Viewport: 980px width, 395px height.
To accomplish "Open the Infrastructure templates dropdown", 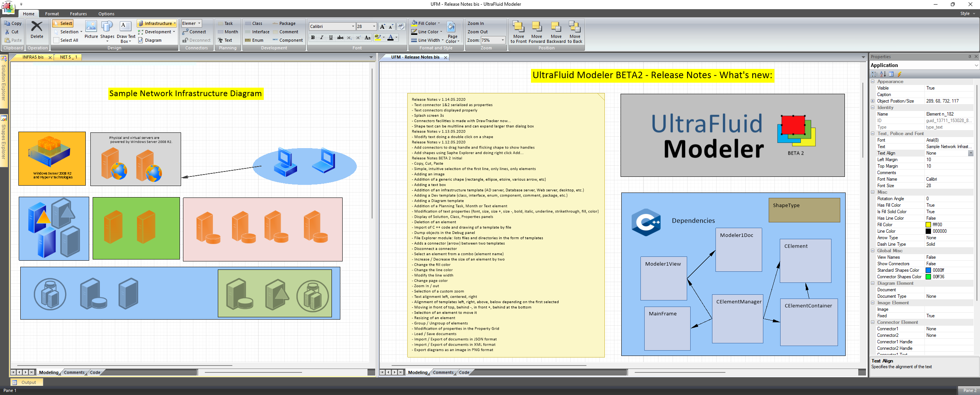I will 175,23.
